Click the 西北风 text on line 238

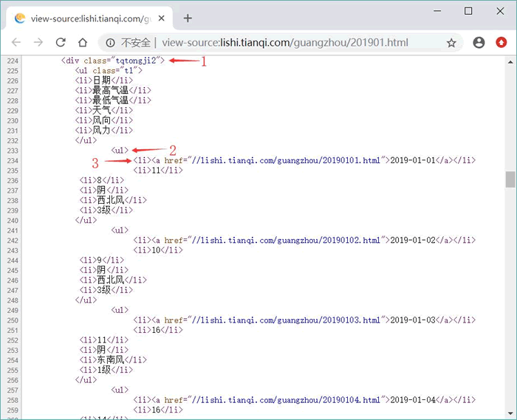[x=111, y=200]
